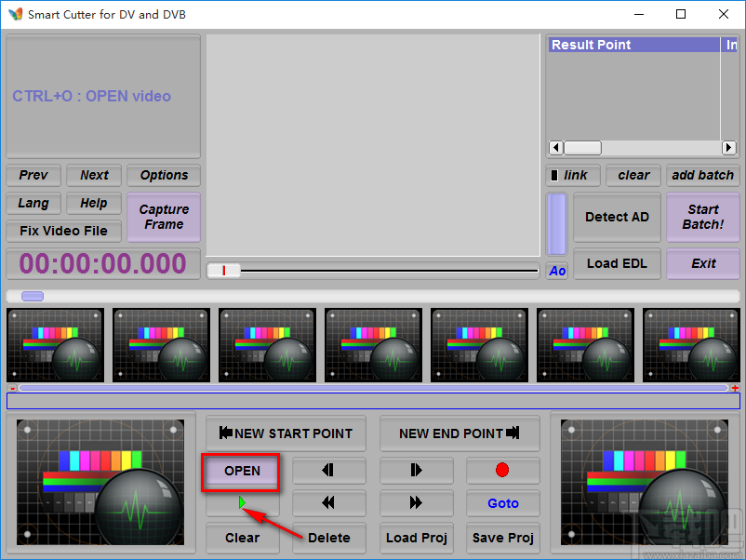Click the step backward frame button
This screenshot has height=560, width=746.
[x=328, y=471]
